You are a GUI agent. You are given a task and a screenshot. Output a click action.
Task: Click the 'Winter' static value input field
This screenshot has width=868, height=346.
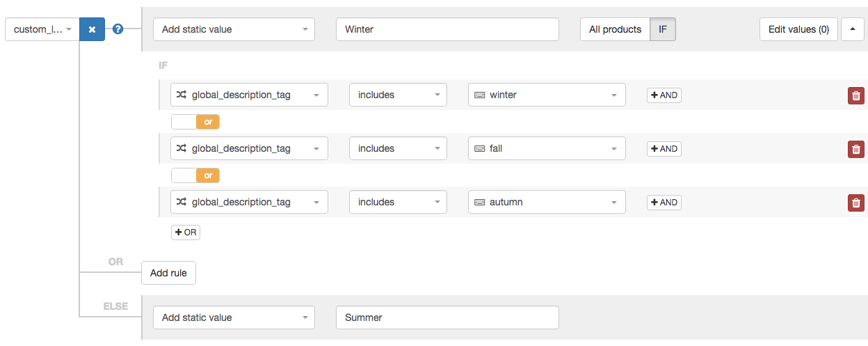[x=447, y=29]
